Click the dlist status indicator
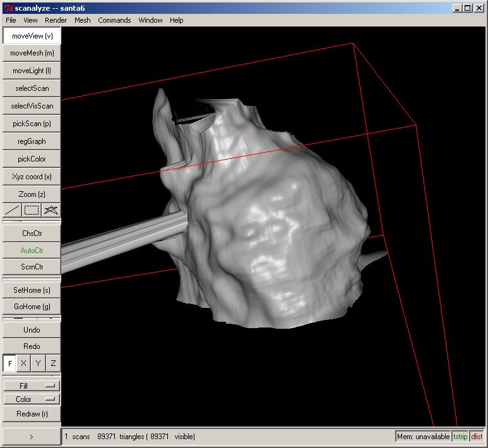Viewport: 488px width, 448px height. (477, 437)
